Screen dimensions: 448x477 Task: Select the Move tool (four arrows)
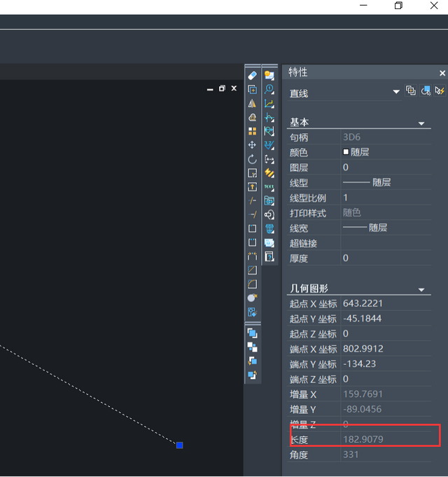click(252, 145)
